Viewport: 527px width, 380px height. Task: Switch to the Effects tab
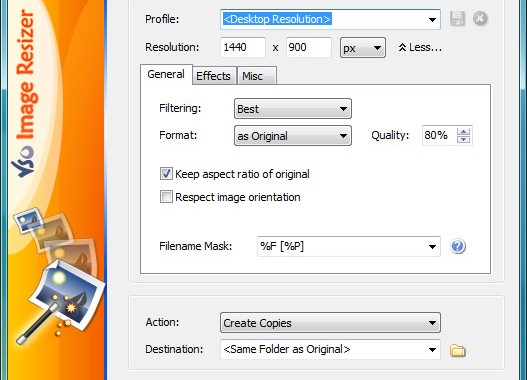pyautogui.click(x=213, y=76)
